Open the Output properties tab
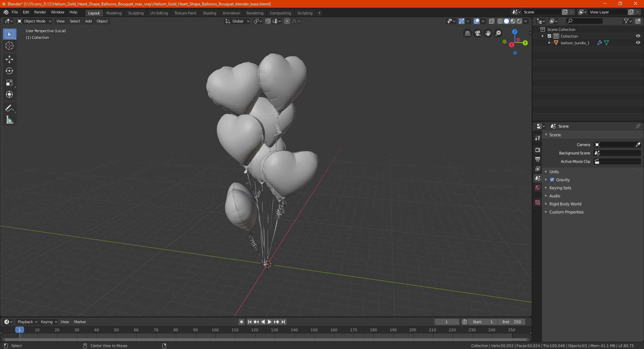 [538, 159]
